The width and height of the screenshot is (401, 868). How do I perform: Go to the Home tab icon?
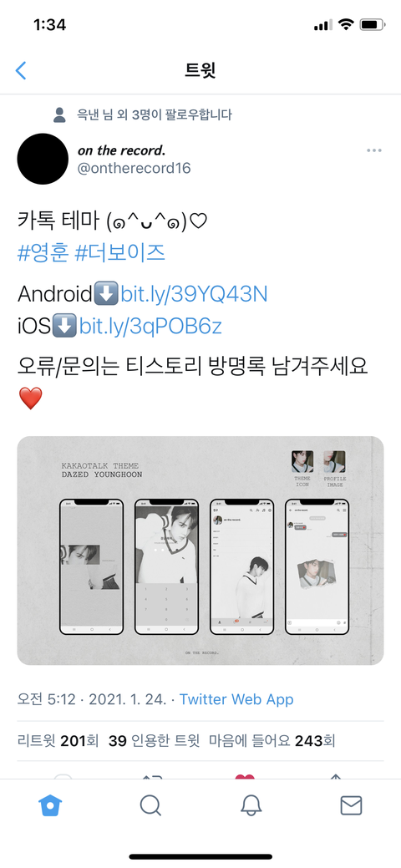[50, 805]
